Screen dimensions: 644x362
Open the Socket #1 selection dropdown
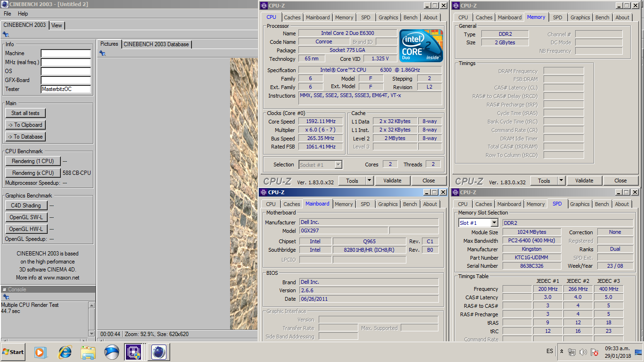click(338, 165)
